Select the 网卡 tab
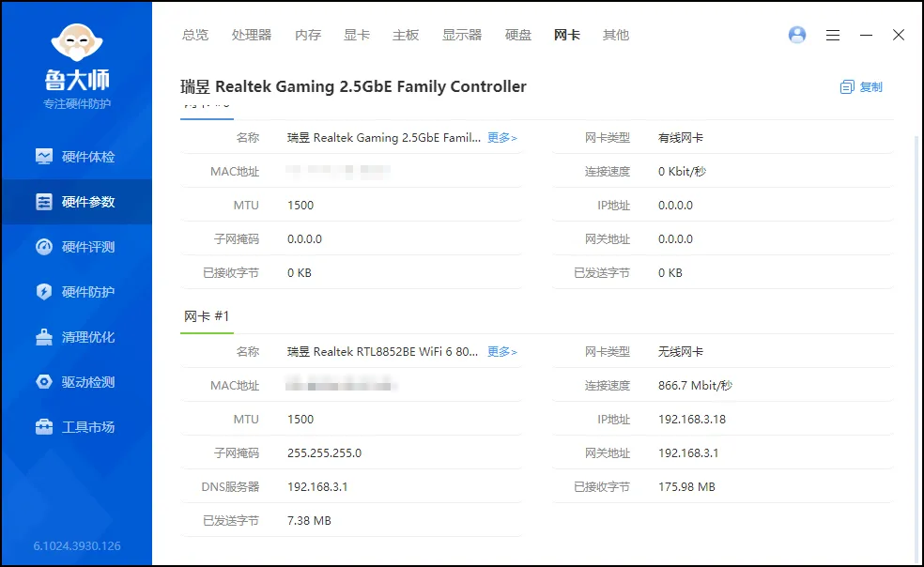The image size is (924, 567). [567, 35]
